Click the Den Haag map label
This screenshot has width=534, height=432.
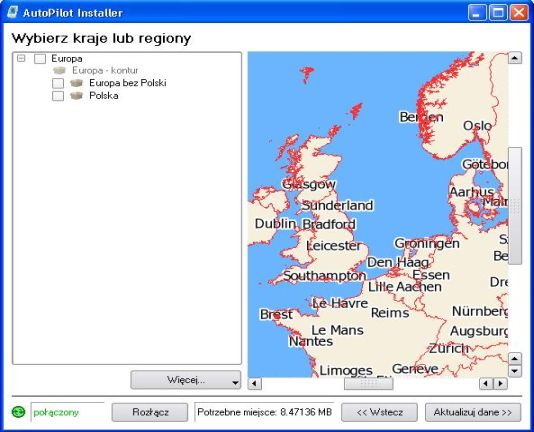tap(398, 263)
